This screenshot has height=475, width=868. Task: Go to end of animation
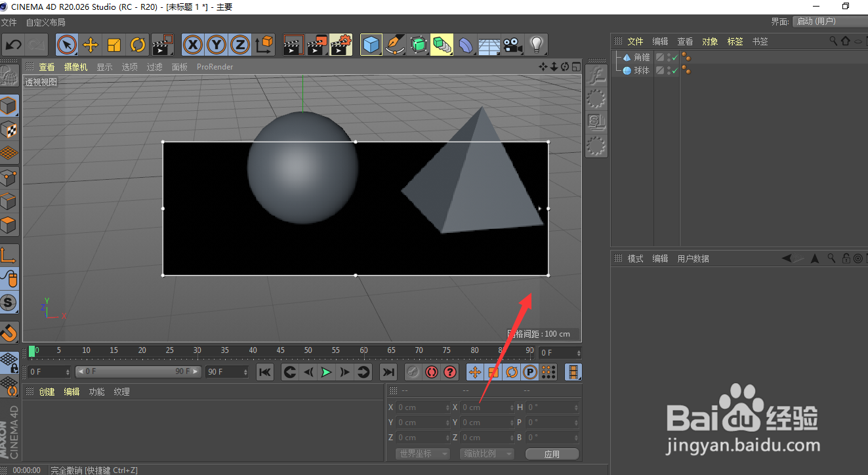pos(388,372)
